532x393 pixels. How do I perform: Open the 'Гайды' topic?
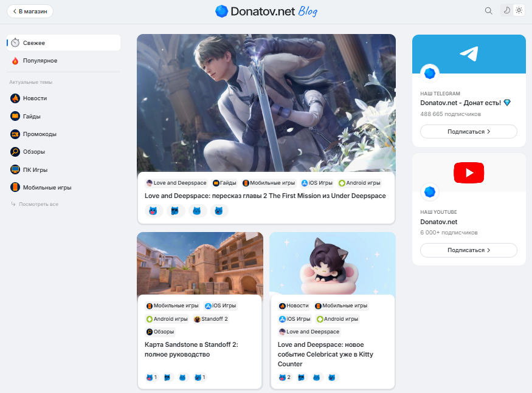click(32, 116)
